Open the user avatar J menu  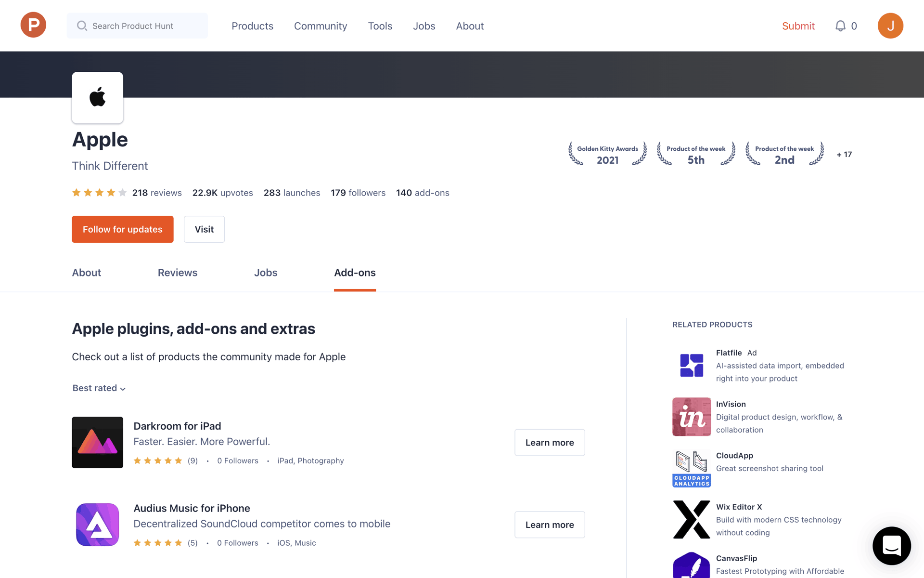[890, 26]
